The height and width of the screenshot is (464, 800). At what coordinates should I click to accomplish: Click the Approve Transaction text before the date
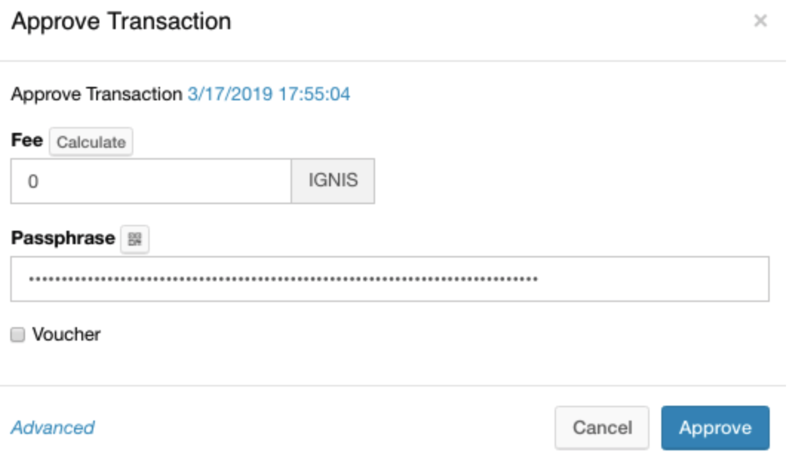tap(96, 96)
